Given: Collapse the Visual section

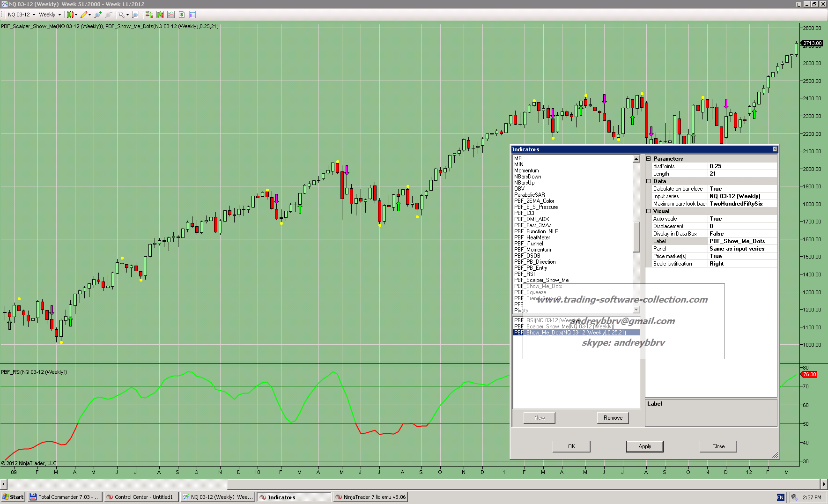Looking at the screenshot, I should point(649,211).
